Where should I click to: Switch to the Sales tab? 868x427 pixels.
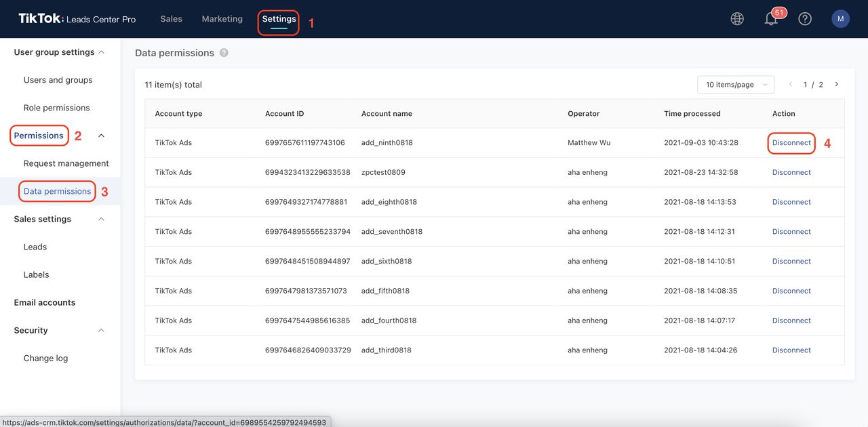click(171, 18)
